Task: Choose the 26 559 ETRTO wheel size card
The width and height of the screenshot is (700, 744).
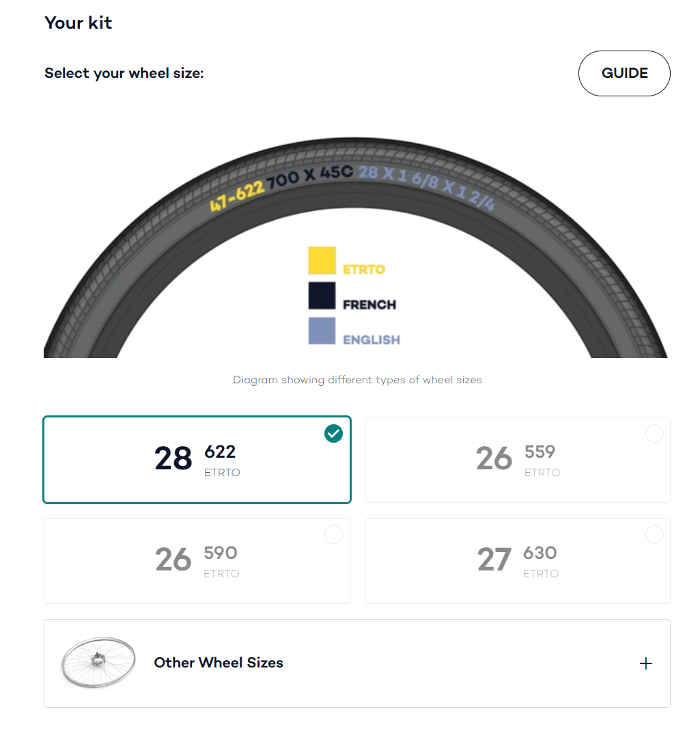Action: point(517,460)
